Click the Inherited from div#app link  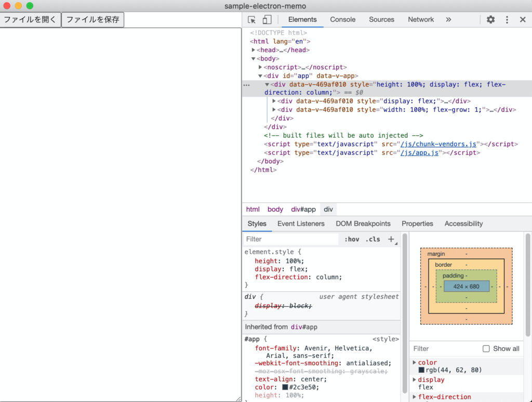pyautogui.click(x=304, y=327)
